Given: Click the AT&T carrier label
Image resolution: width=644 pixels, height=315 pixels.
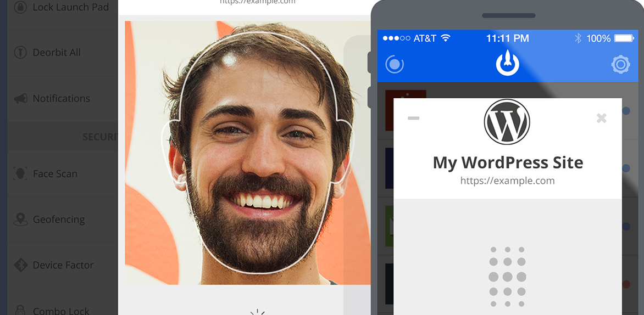Looking at the screenshot, I should click(425, 38).
